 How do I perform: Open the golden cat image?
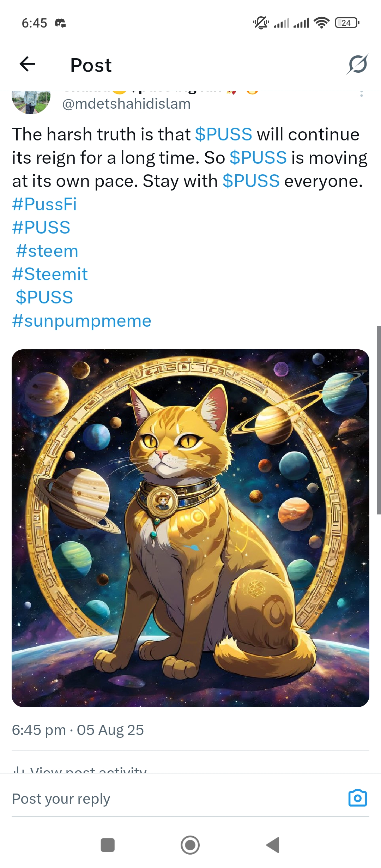click(190, 528)
